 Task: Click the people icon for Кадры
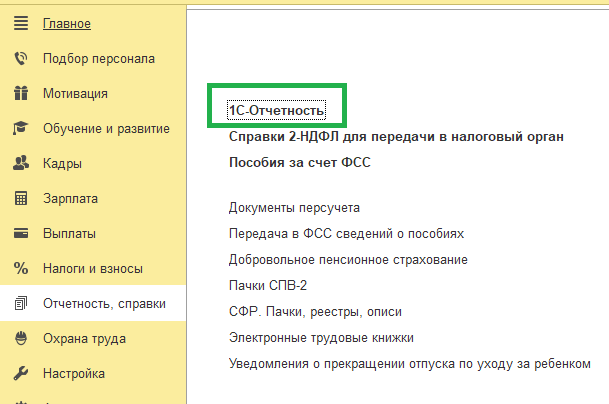point(20,163)
